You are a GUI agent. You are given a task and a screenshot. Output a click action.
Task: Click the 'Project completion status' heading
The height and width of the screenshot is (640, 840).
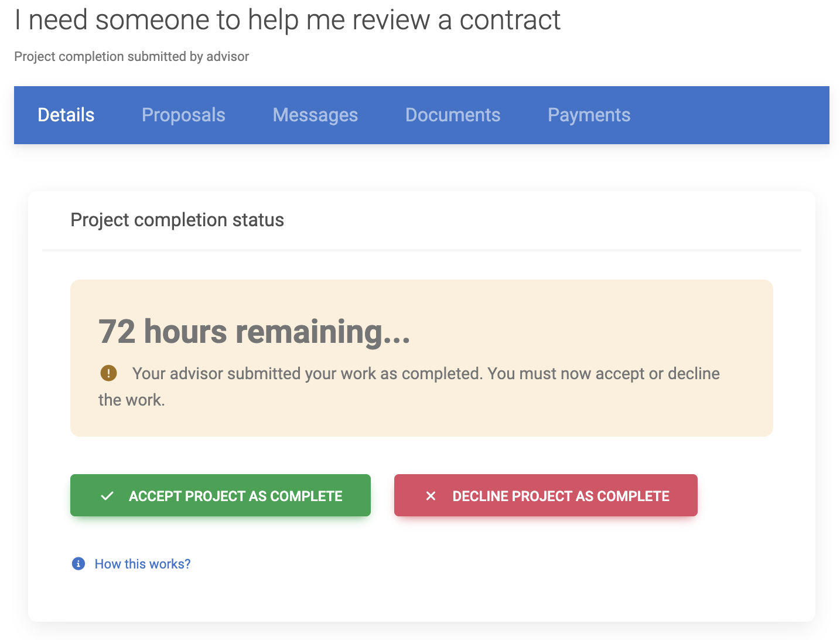[x=177, y=220]
